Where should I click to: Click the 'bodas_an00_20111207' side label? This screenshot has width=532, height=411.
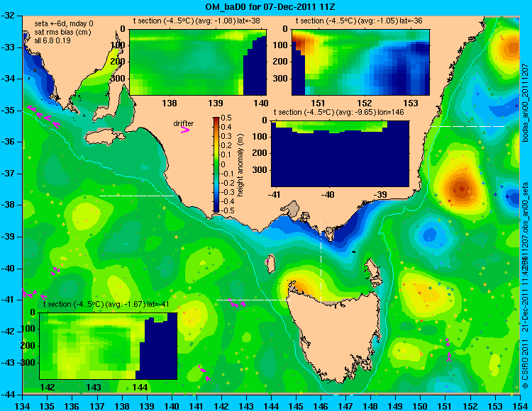(x=524, y=103)
